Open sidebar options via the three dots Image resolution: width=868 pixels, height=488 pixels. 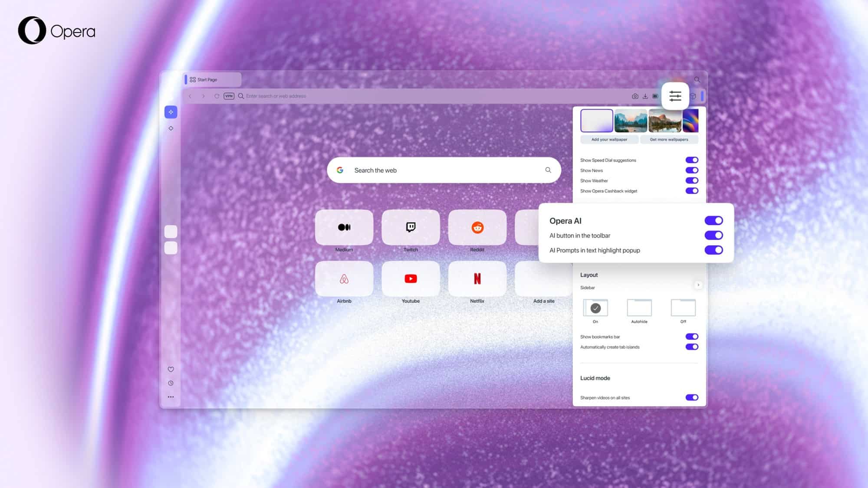tap(171, 396)
